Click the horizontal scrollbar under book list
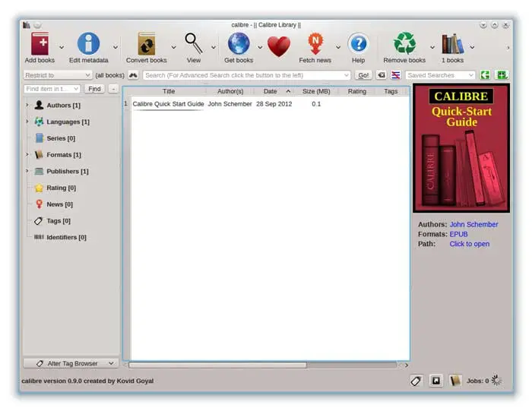532x411 pixels. point(217,365)
